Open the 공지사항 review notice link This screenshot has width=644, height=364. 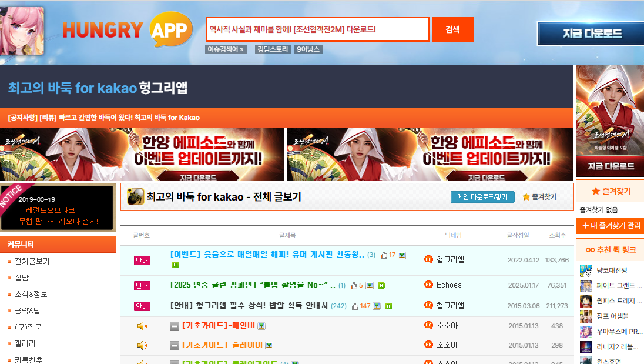[103, 118]
